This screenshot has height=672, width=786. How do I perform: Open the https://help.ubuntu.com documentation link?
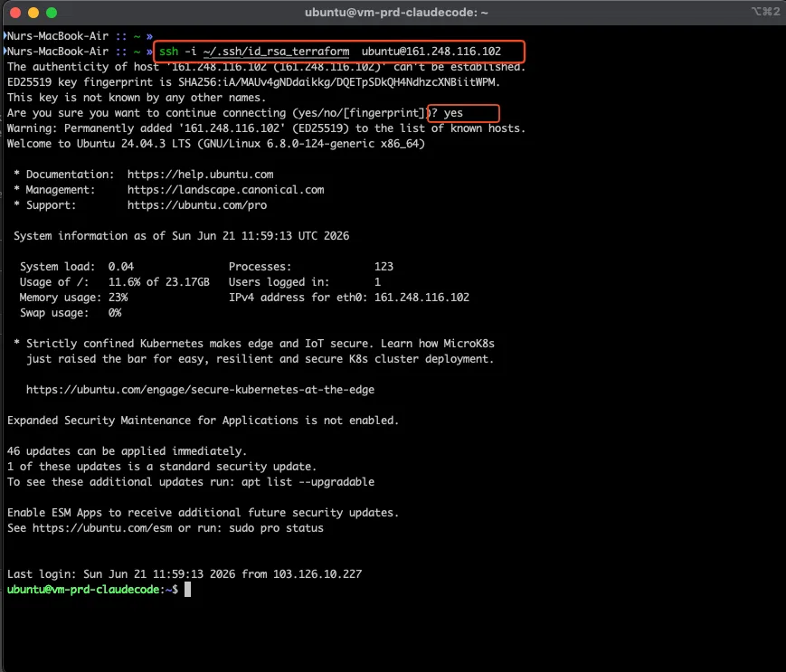(x=201, y=175)
